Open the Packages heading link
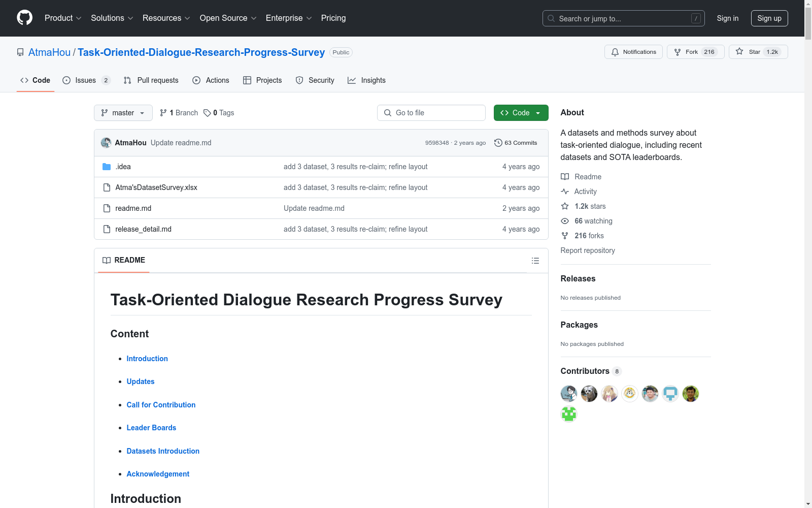 click(579, 325)
